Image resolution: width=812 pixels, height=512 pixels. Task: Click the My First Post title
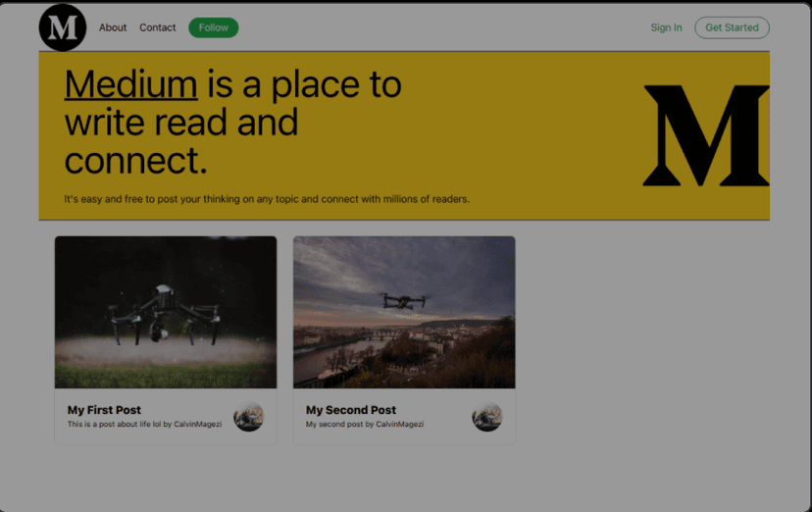click(104, 410)
